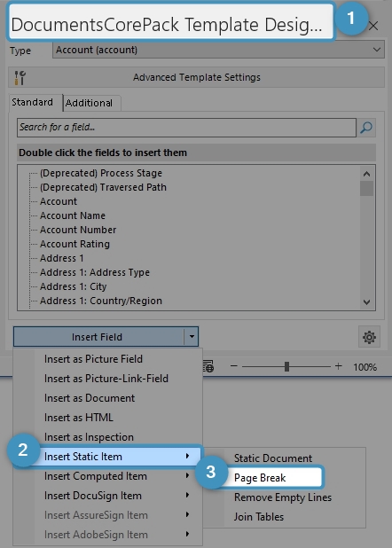
Task: Click the Advanced Template Settings tools icon
Action: click(20, 77)
